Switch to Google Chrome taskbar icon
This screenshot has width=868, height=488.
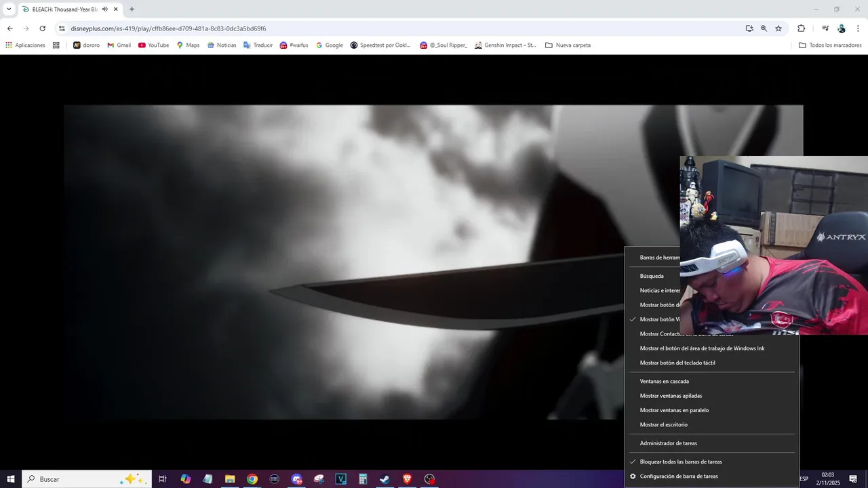click(252, 479)
